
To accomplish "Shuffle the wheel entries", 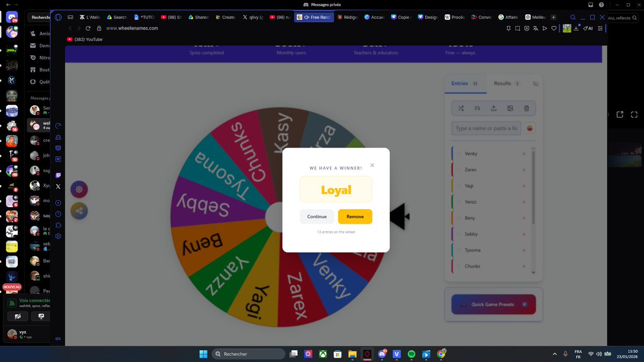I will tap(461, 108).
